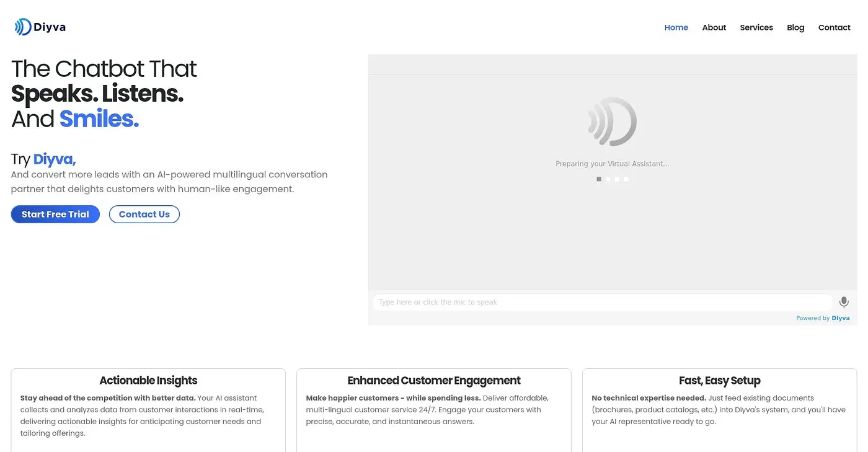Focus the 'Type here or click the mic' input
Viewport: 868px width, 452px height.
point(602,302)
